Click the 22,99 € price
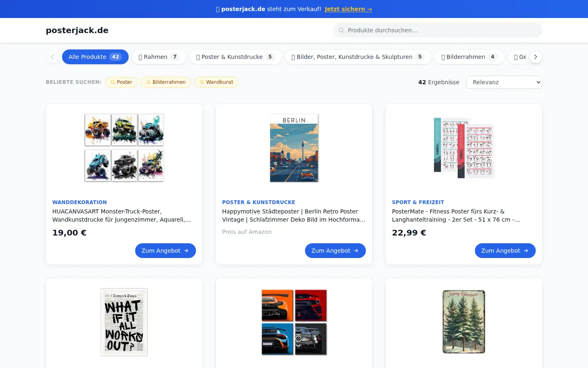588x368 pixels. tap(409, 233)
